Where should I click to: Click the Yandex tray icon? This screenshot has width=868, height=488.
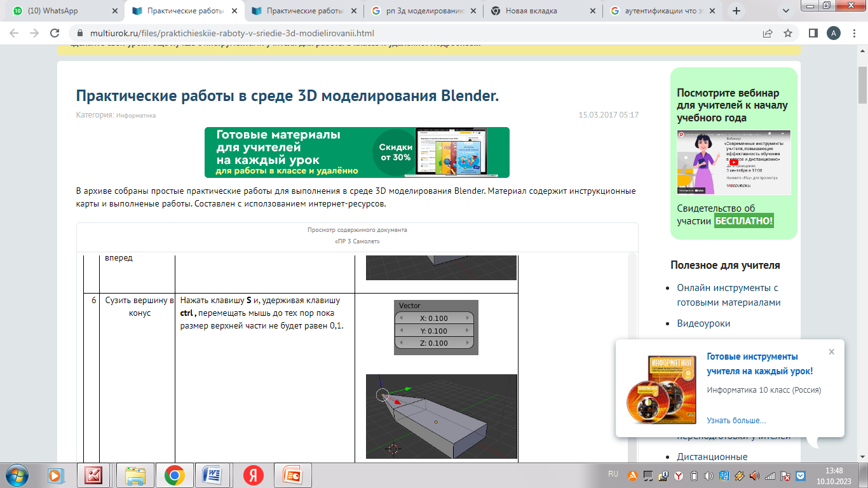coord(678,475)
